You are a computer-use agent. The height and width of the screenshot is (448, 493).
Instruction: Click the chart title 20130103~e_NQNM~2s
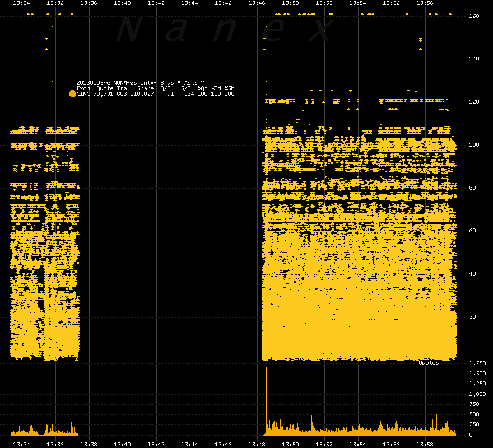click(x=107, y=83)
